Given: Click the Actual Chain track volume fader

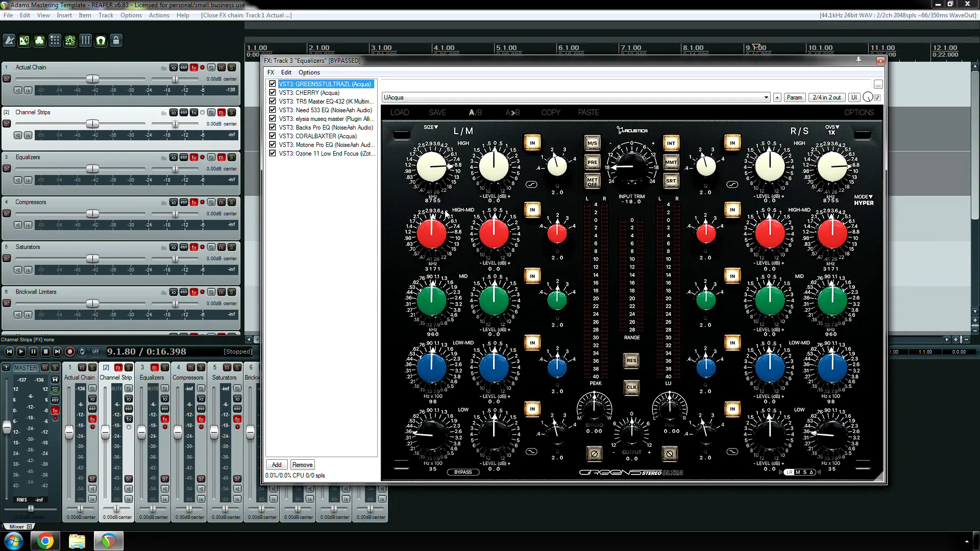Looking at the screenshot, I should click(x=92, y=79).
